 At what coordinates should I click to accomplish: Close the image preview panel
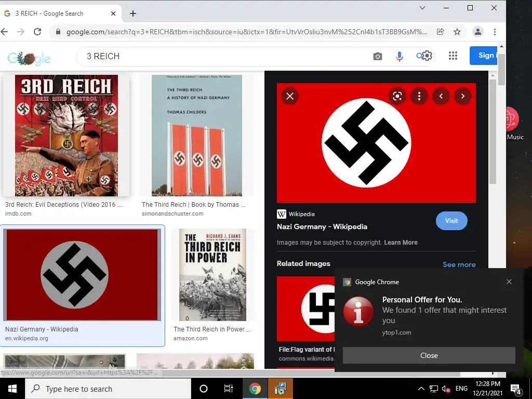point(290,96)
